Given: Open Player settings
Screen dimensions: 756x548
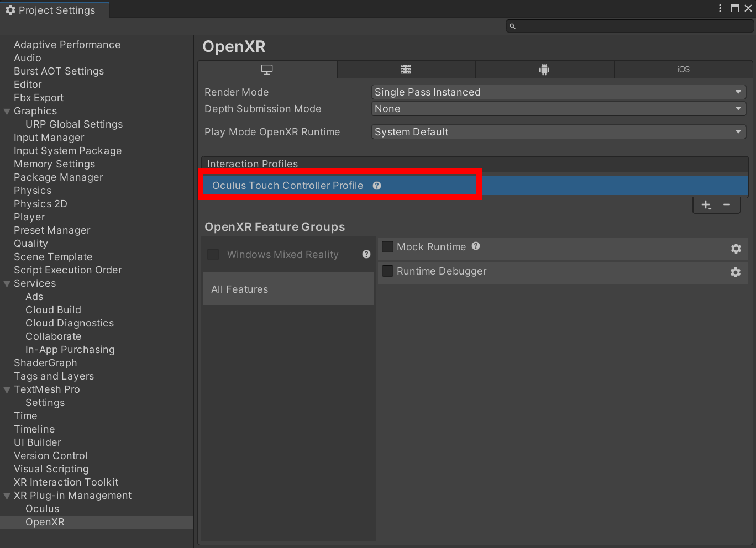Looking at the screenshot, I should 29,217.
